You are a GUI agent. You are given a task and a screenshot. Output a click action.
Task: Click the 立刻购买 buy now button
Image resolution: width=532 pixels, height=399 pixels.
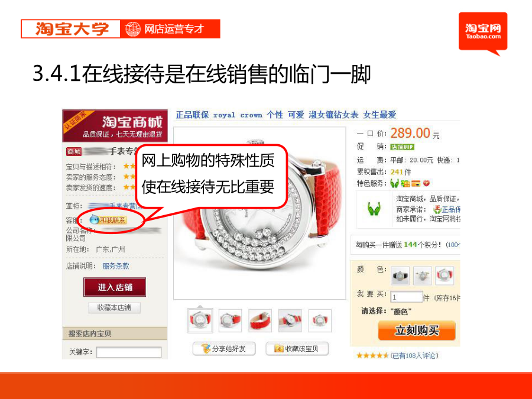[417, 330]
